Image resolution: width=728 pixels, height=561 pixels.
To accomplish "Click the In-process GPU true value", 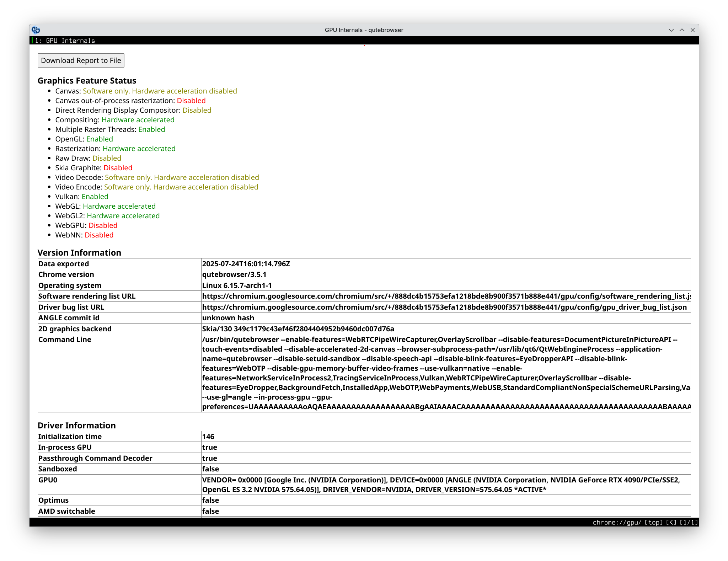I will [x=210, y=447].
